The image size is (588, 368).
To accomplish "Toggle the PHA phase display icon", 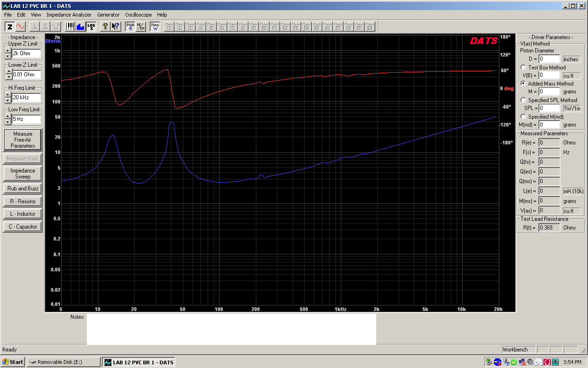I will 130,27.
